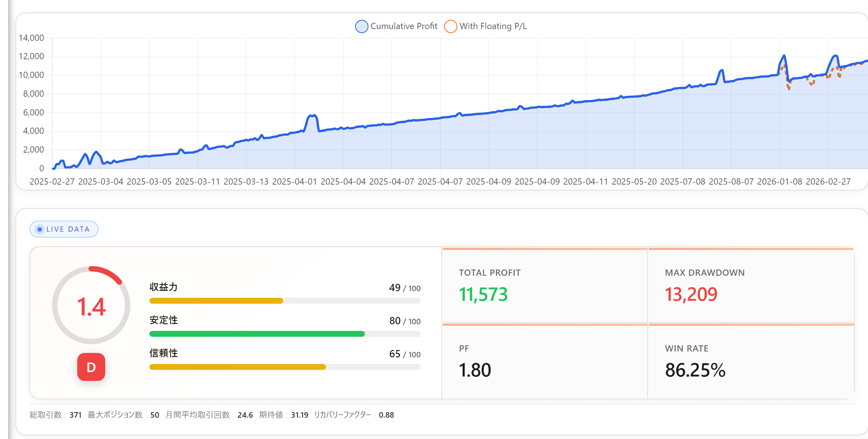Image resolution: width=868 pixels, height=439 pixels.
Task: Click the 2,000 y-axis label
Action: pyautogui.click(x=33, y=150)
